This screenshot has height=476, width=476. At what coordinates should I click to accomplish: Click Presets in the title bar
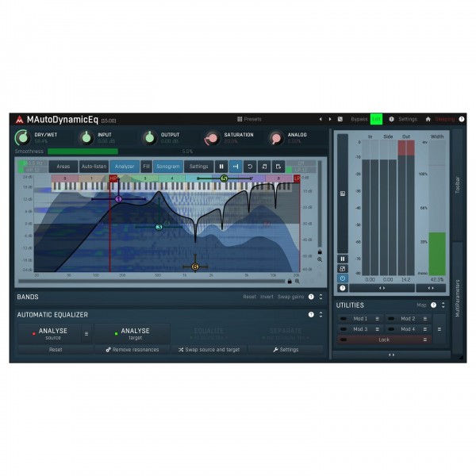252,119
